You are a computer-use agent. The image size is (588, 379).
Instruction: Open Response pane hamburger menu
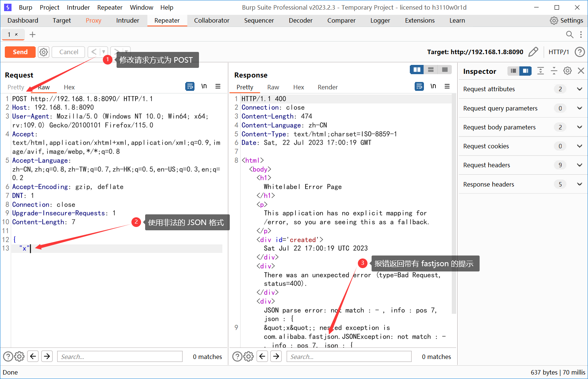[x=447, y=86]
